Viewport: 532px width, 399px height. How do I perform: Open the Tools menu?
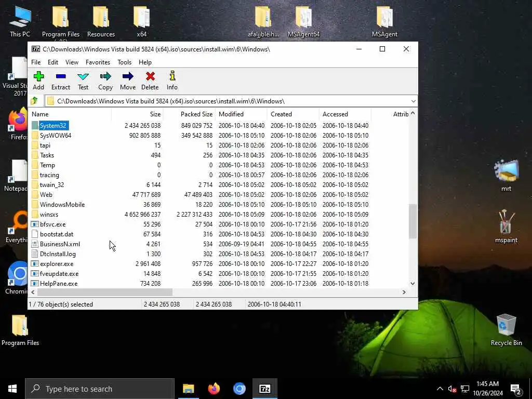(125, 62)
